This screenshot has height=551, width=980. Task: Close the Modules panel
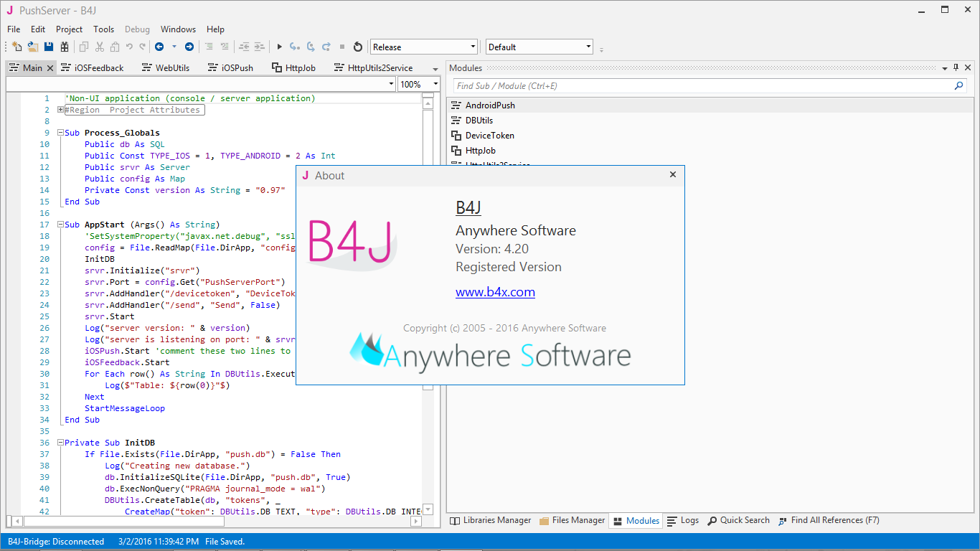coord(968,67)
